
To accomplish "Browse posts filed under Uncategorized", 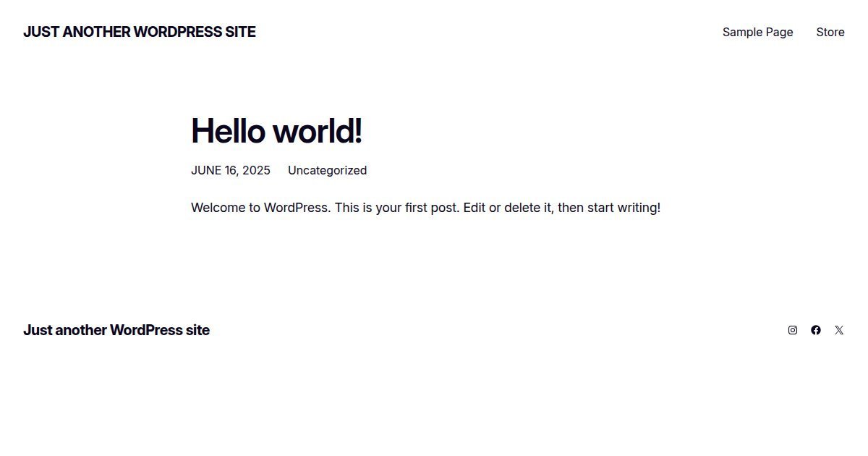I will pos(327,170).
